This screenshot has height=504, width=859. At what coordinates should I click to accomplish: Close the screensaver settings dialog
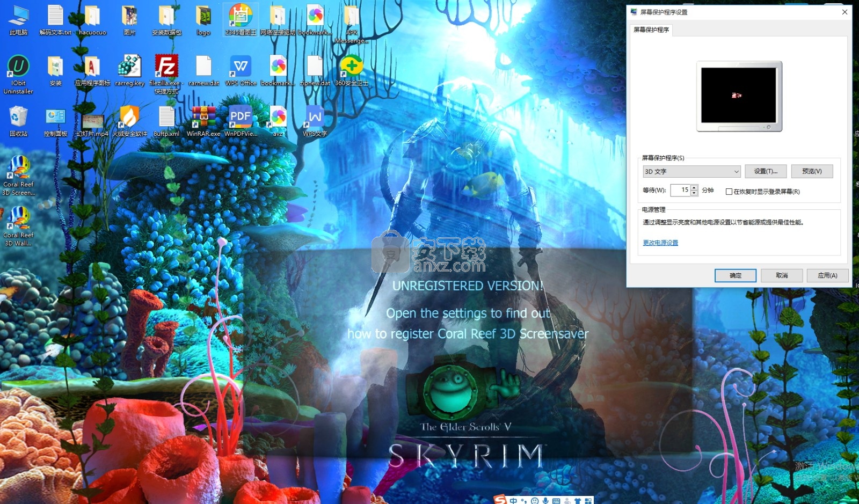coord(845,12)
